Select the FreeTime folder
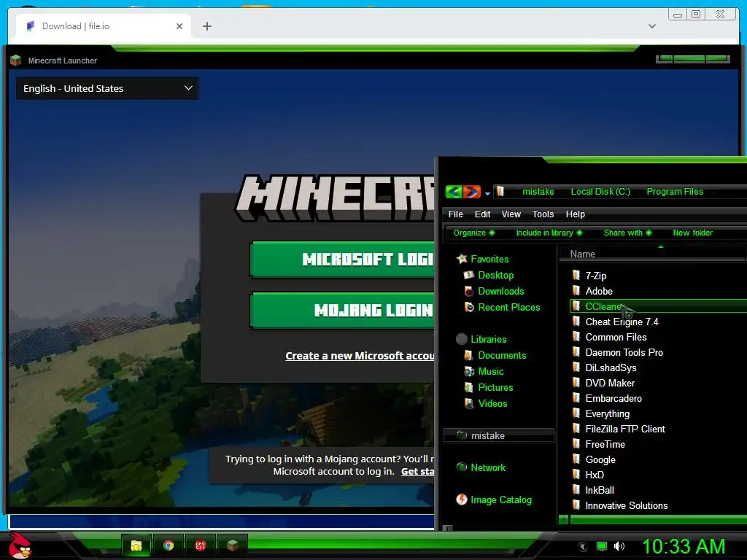The image size is (747, 560). (x=605, y=444)
